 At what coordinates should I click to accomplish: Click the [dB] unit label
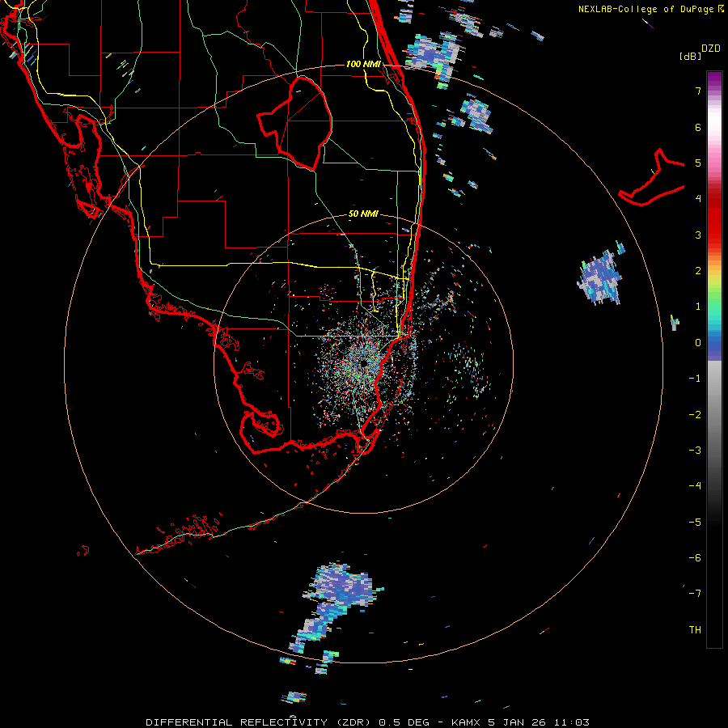click(x=690, y=56)
